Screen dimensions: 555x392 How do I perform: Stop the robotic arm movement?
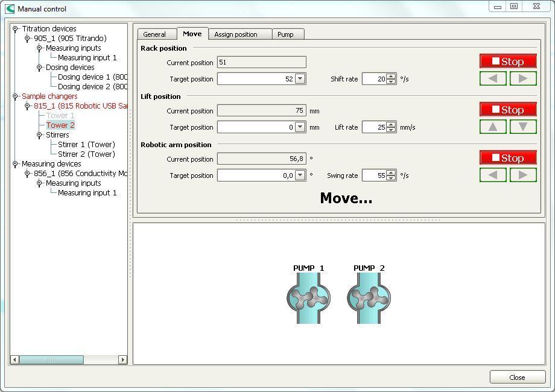[x=508, y=158]
